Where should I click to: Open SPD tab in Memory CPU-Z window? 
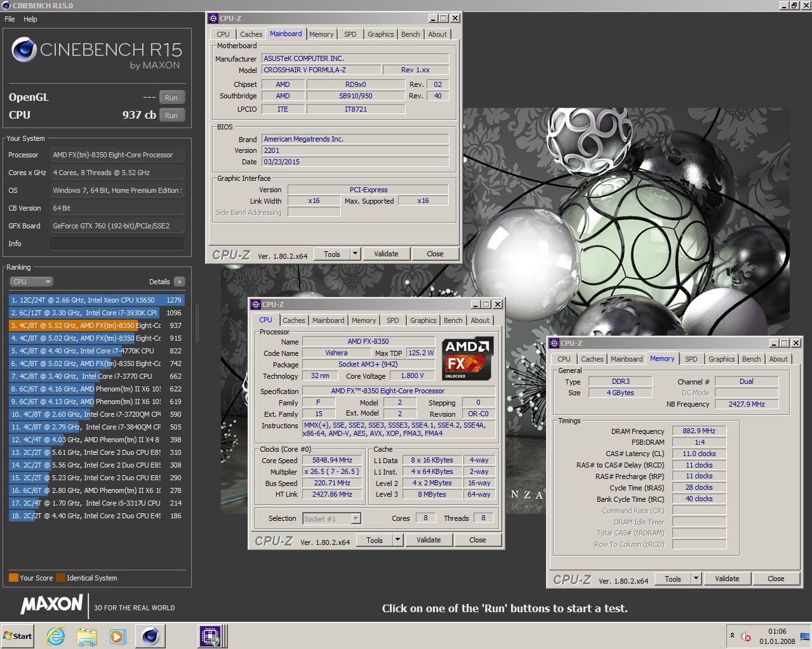tap(691, 359)
